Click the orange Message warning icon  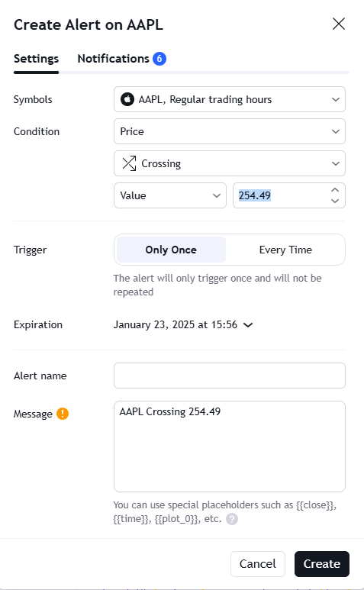[63, 414]
